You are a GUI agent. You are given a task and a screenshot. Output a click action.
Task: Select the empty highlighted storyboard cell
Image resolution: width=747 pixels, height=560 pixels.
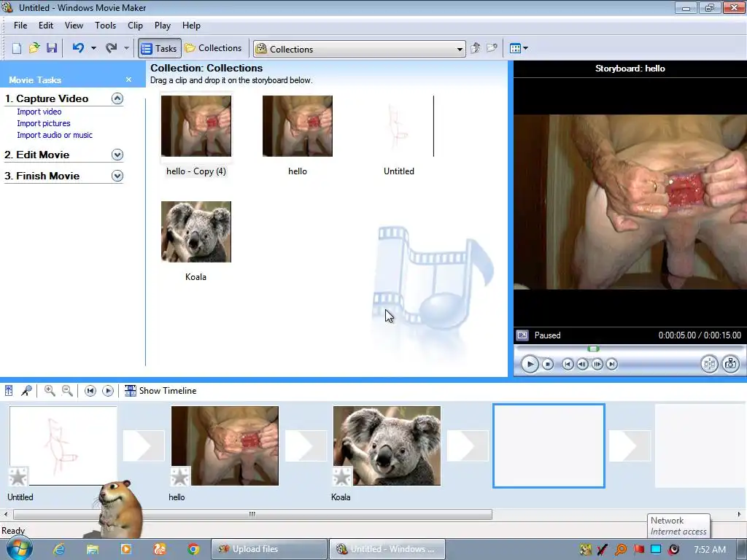click(549, 446)
